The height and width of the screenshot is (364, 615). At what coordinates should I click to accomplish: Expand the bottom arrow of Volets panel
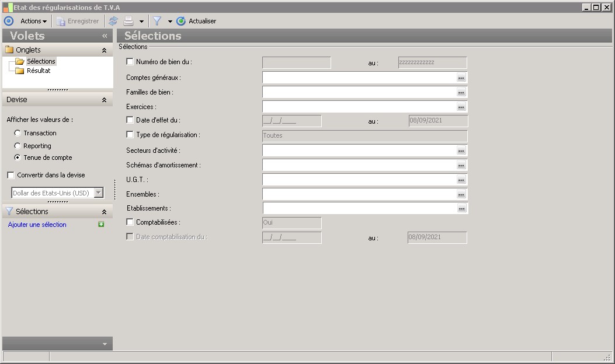[x=105, y=344]
